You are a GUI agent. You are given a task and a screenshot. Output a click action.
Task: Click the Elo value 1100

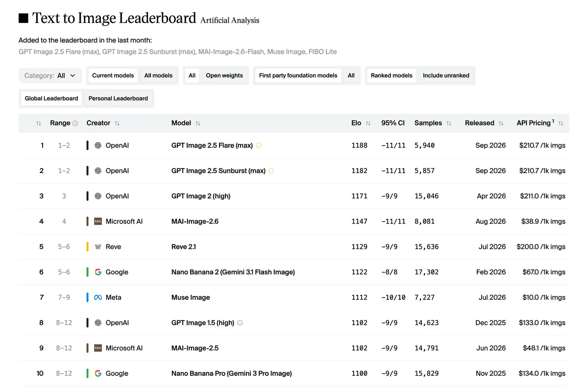click(x=359, y=373)
